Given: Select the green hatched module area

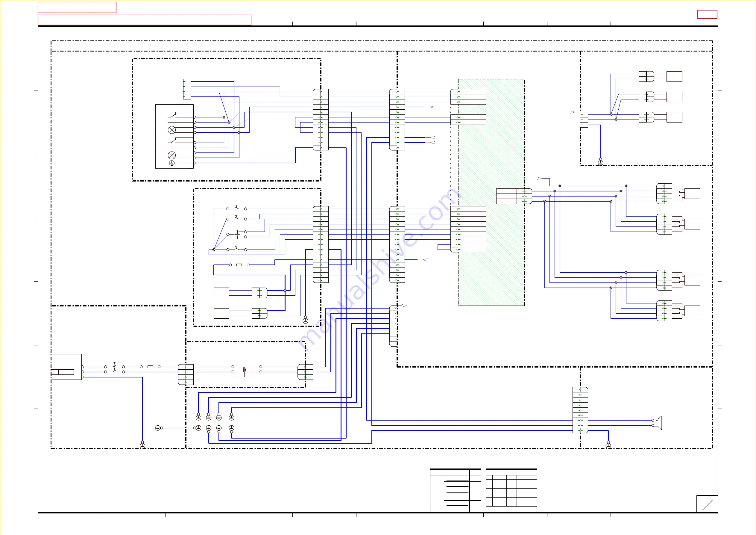Looking at the screenshot, I should tap(491, 192).
